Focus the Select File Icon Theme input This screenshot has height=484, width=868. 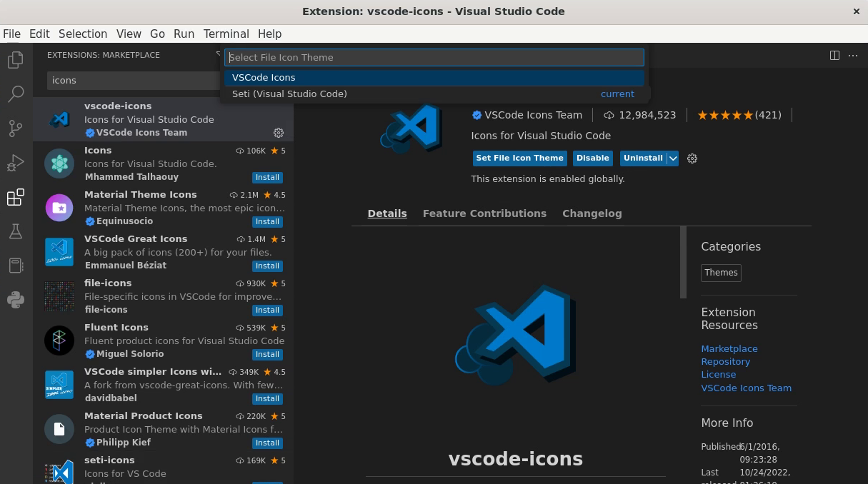434,57
